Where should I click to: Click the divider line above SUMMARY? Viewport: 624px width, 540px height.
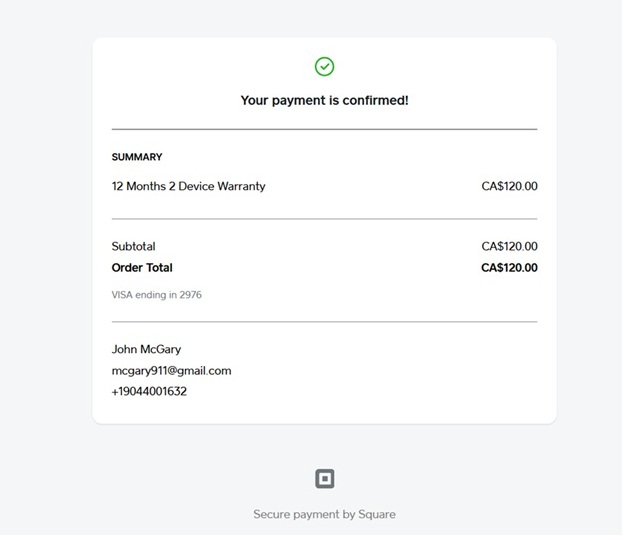click(324, 129)
